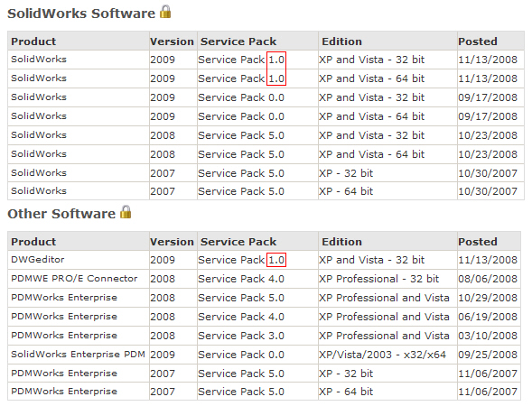Click XP and Vista - 32 bit in DWGeditor row

(371, 260)
